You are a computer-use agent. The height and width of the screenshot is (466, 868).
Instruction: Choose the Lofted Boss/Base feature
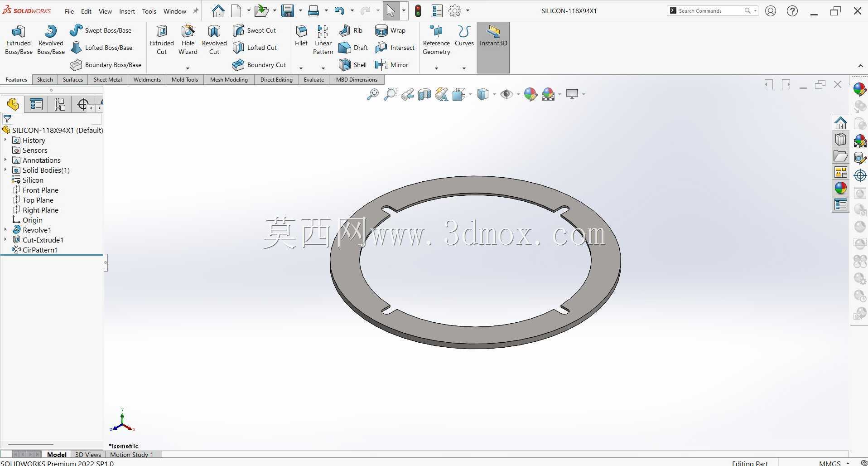[x=101, y=48]
